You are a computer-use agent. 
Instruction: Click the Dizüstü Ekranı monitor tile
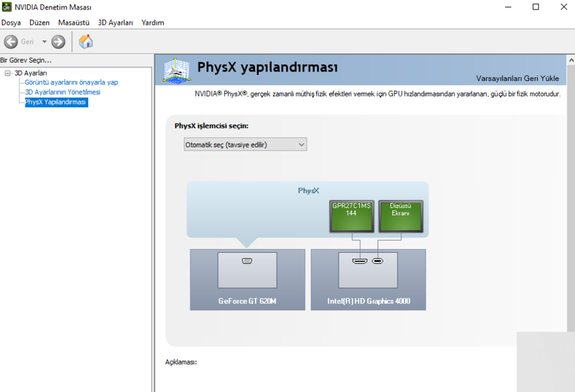point(401,216)
